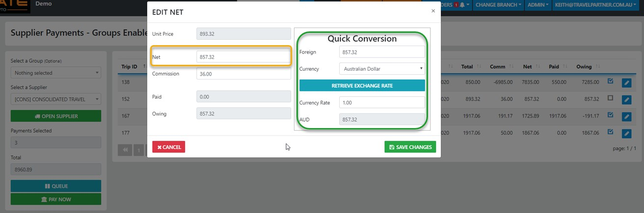Click the notification bell icon

[462, 5]
